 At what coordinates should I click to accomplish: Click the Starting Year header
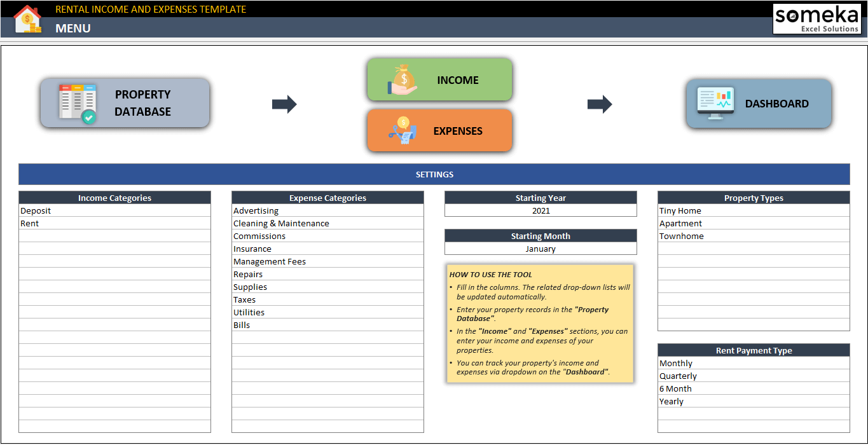[x=541, y=198]
